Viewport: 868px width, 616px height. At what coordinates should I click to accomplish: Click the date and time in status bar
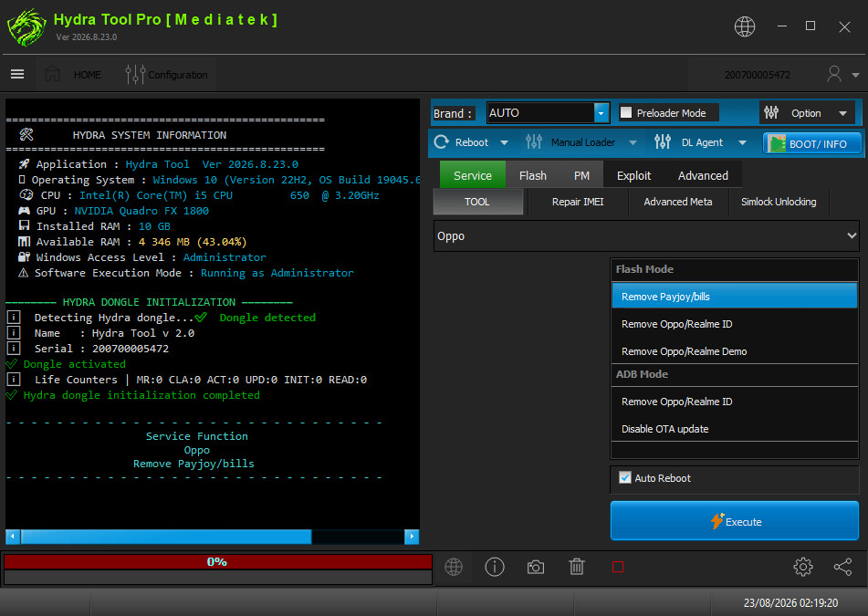pos(790,602)
